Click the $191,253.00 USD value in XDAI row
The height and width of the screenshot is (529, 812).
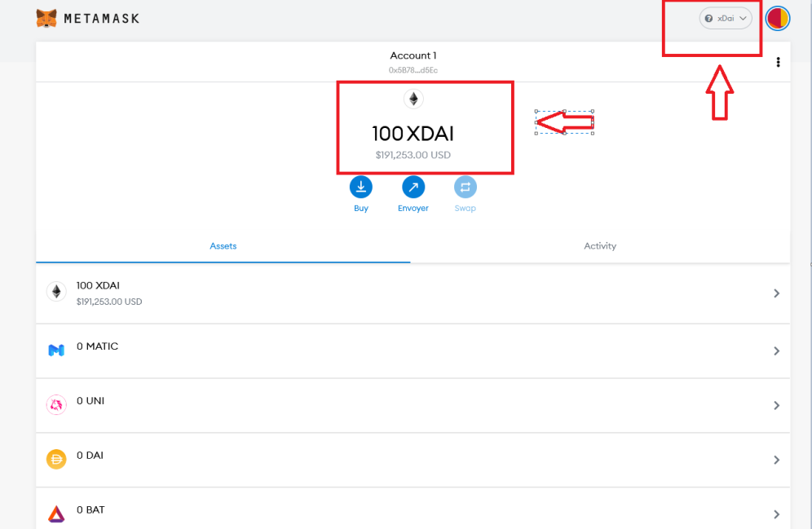109,302
